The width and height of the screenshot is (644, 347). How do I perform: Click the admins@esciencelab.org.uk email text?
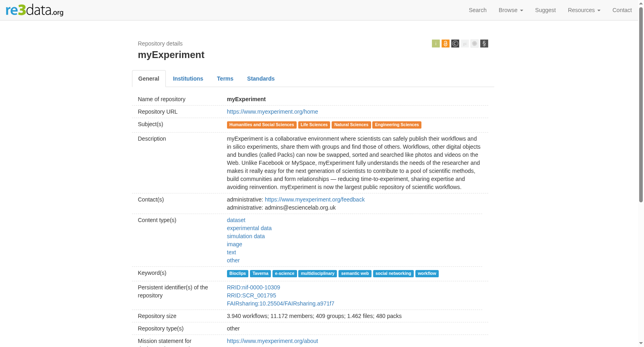tap(300, 208)
